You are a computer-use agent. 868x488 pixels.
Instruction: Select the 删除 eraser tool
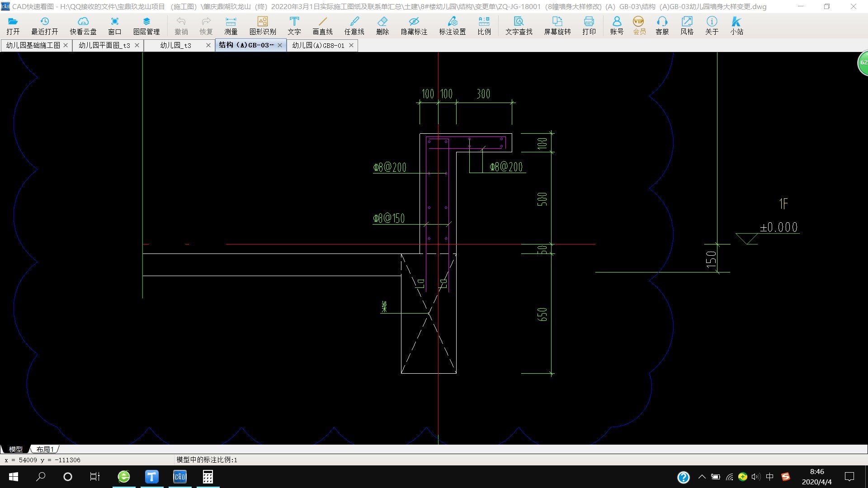[x=382, y=26]
